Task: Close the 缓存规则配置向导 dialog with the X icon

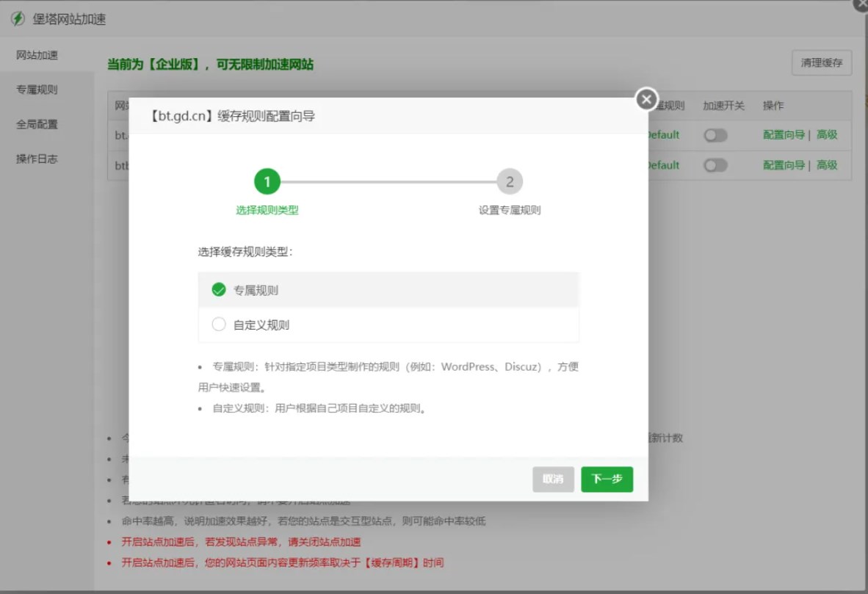Action: 645,99
